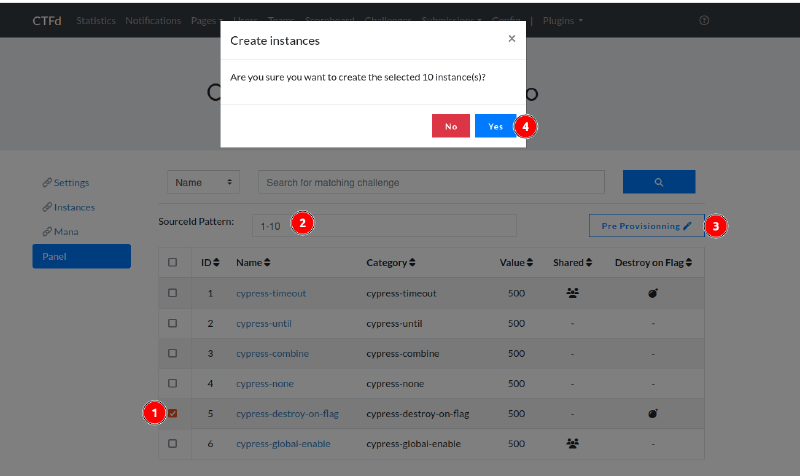Go to Settings in the sidebar

(x=71, y=183)
